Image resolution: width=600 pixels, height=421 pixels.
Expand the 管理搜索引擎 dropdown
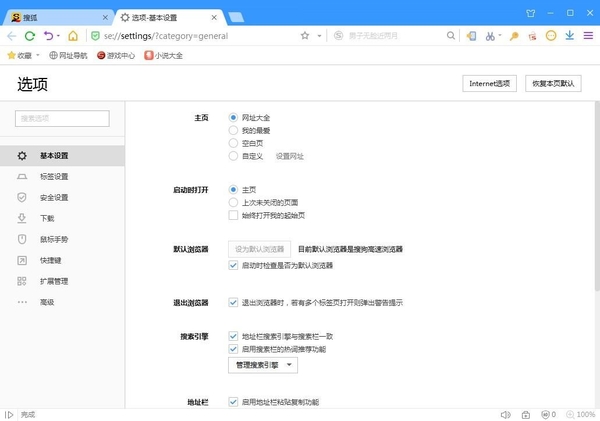[263, 366]
